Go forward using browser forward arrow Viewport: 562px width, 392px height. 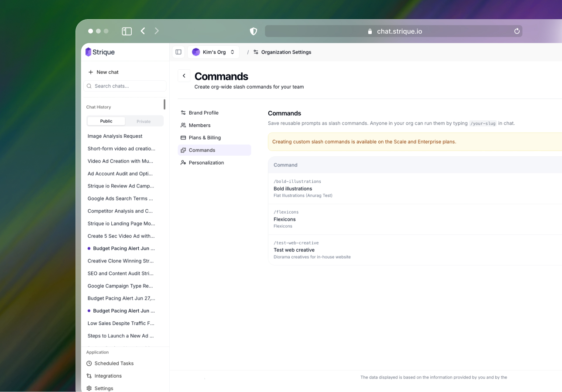[157, 31]
